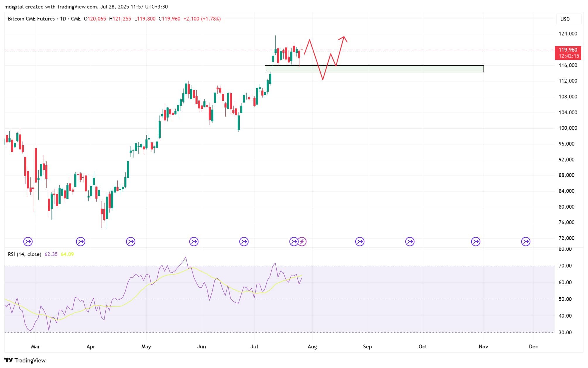Open the contract-roll icon in late April

click(x=131, y=242)
